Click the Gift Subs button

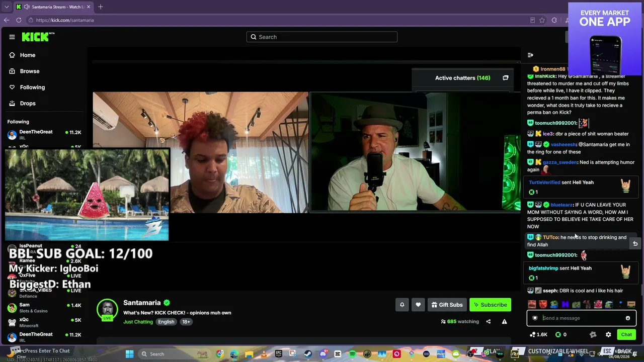tap(447, 305)
